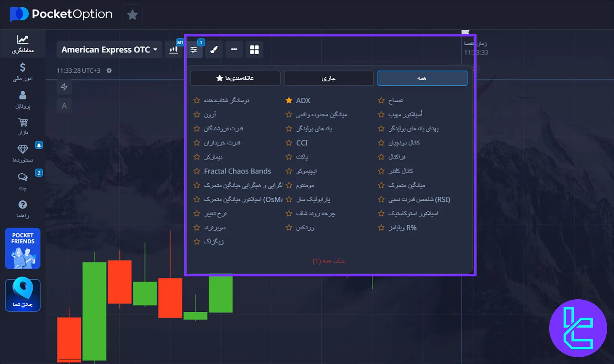The height and width of the screenshot is (364, 614).
Task: Open the dollar sign finance section in sidebar
Action: (23, 72)
